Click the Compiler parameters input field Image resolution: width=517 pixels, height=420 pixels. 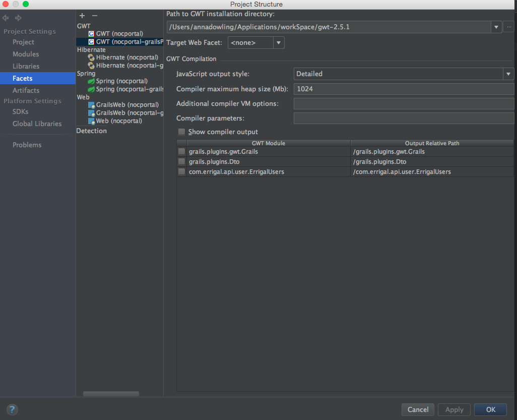[x=403, y=118]
